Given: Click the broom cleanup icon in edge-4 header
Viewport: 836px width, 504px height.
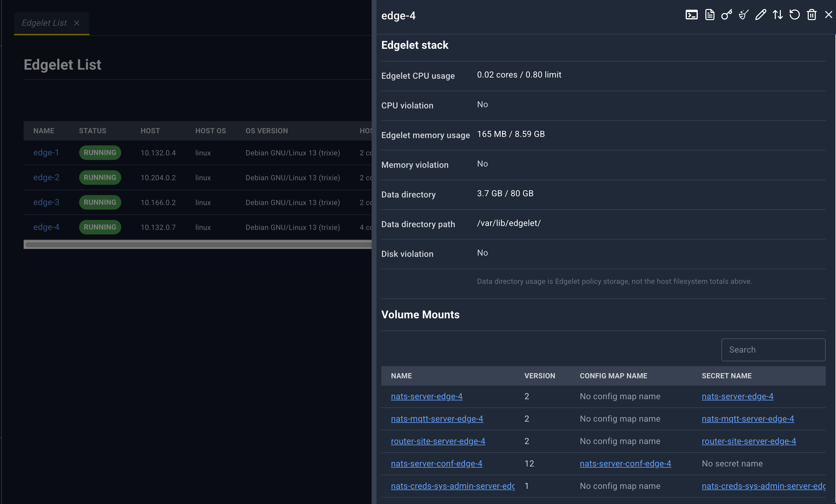Looking at the screenshot, I should coord(743,15).
